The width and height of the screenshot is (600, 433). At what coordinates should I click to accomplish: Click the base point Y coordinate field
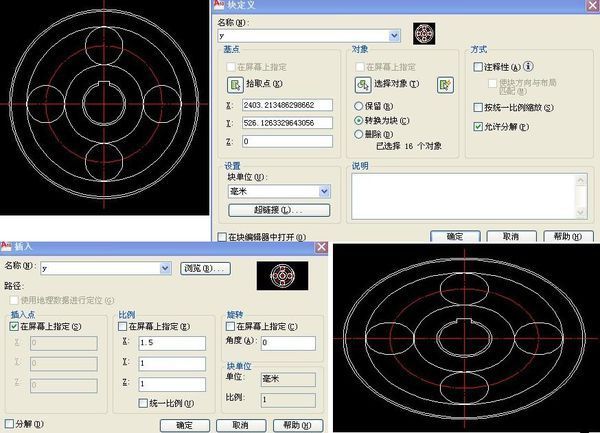[x=287, y=123]
